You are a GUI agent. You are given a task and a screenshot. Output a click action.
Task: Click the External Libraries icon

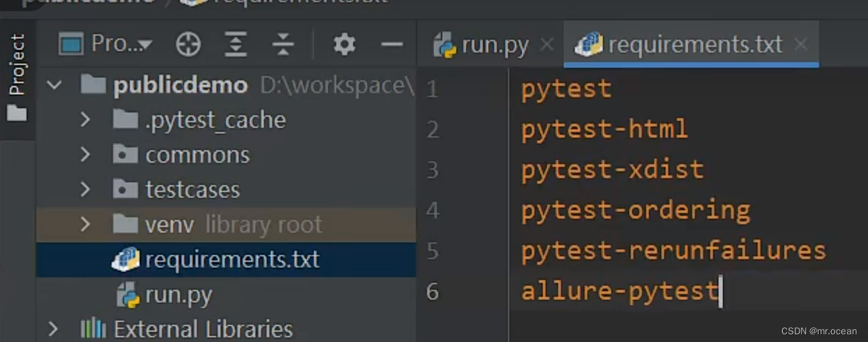(92, 328)
